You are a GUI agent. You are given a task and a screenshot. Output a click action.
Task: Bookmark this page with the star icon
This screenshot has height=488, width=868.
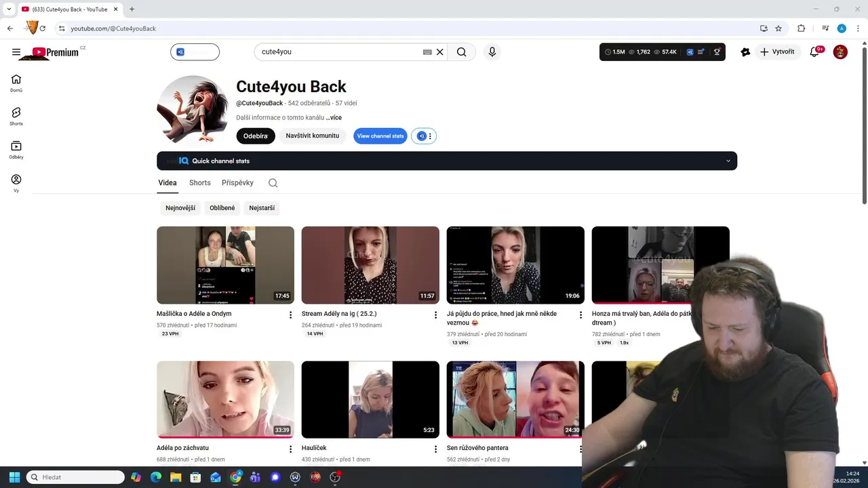(778, 28)
